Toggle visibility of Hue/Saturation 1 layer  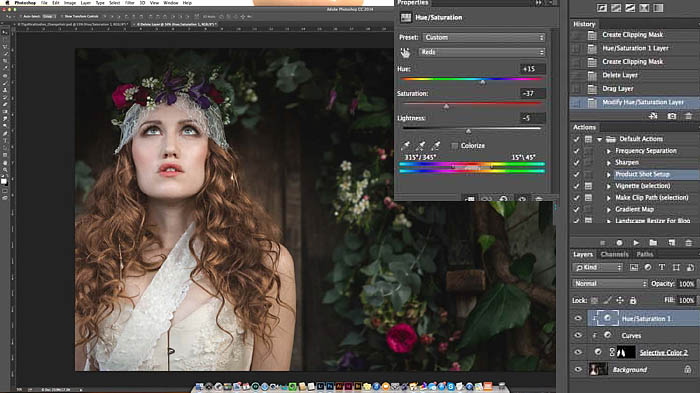(578, 318)
